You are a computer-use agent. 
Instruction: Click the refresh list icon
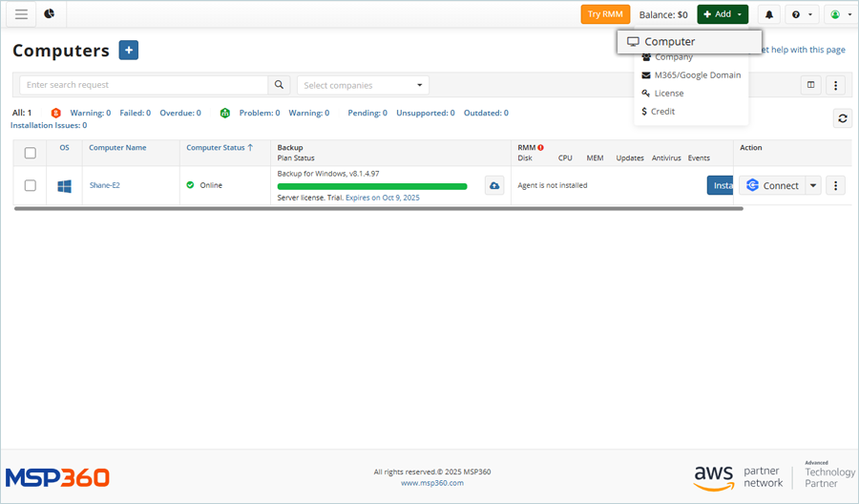(x=842, y=118)
